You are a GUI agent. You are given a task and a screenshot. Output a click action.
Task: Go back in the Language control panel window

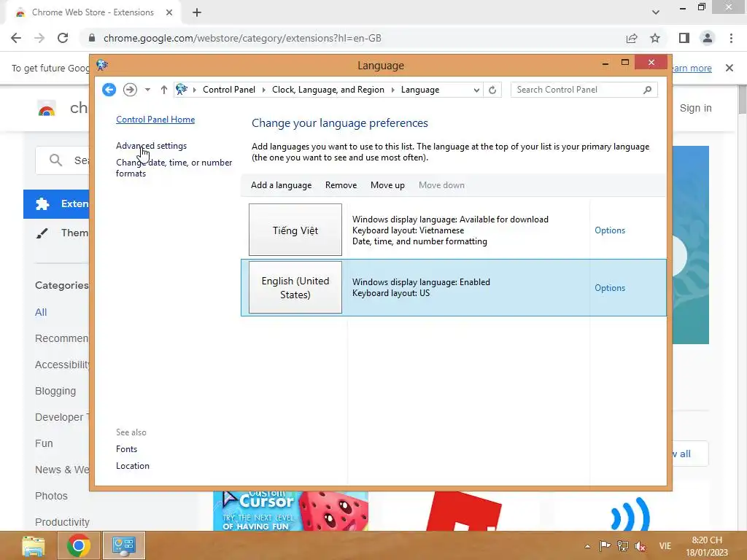[109, 90]
